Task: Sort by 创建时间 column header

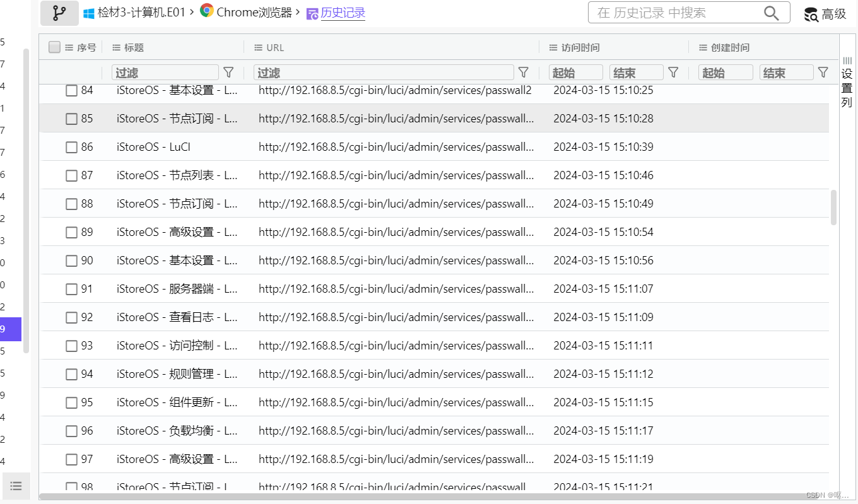Action: pos(730,47)
